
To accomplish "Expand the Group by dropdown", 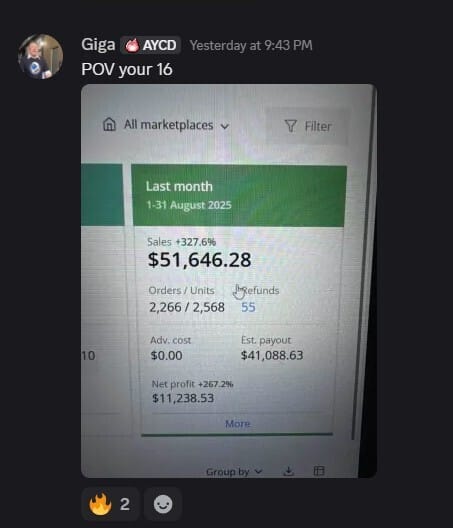I will 234,472.
